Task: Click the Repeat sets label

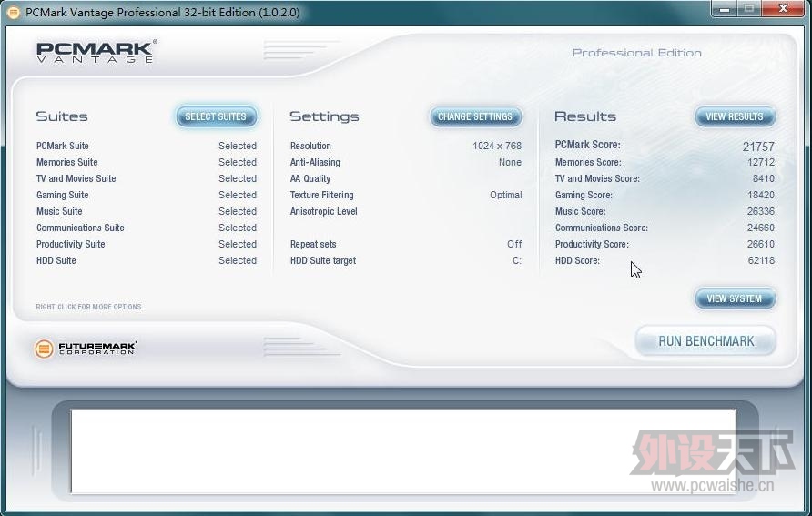Action: pos(313,244)
